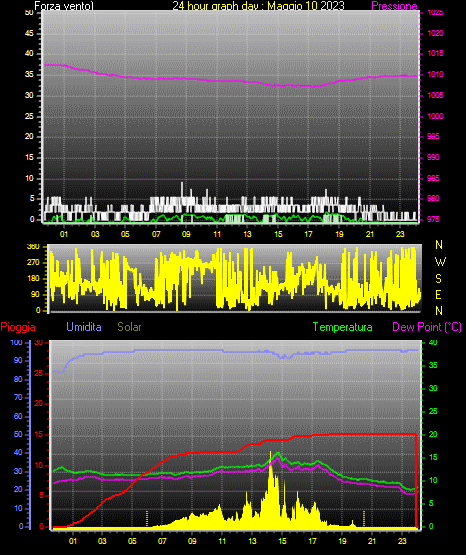Screen dimensions: 466x555
Task: Click pressure axis value 975
Action: click(x=433, y=219)
